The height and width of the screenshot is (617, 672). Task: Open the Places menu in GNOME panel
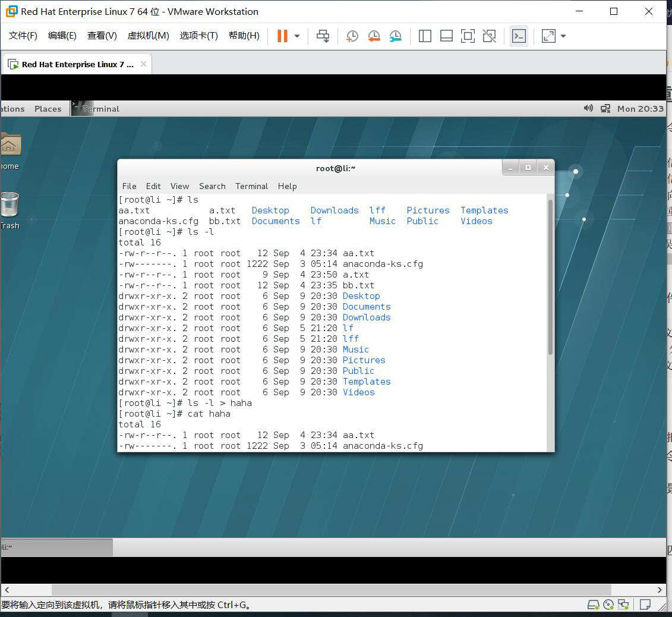pyautogui.click(x=48, y=109)
